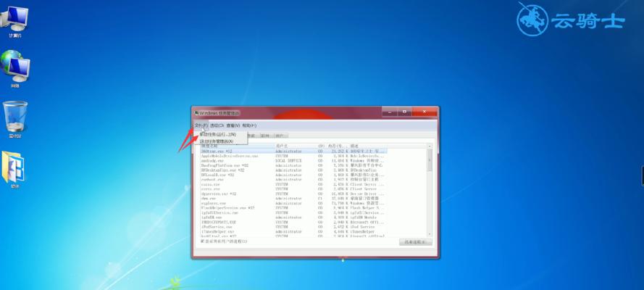
Task: Click the process list vertical scrollbar
Action: 430,190
